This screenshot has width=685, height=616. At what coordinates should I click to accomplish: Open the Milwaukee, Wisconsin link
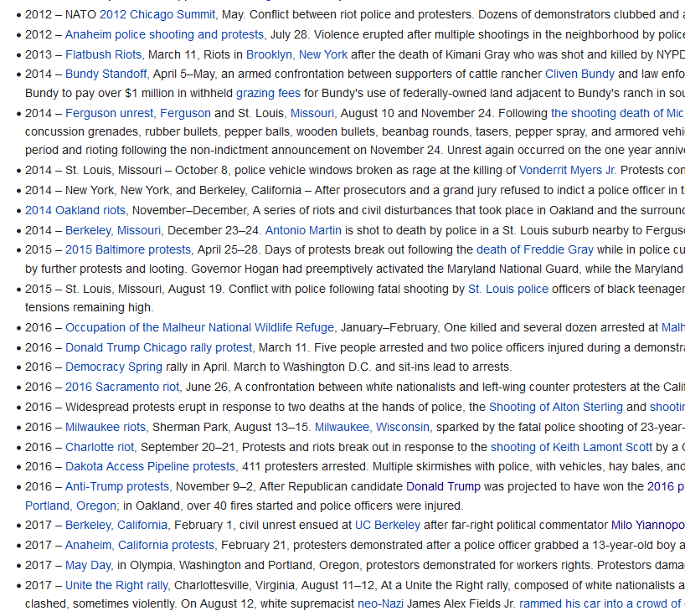click(372, 427)
